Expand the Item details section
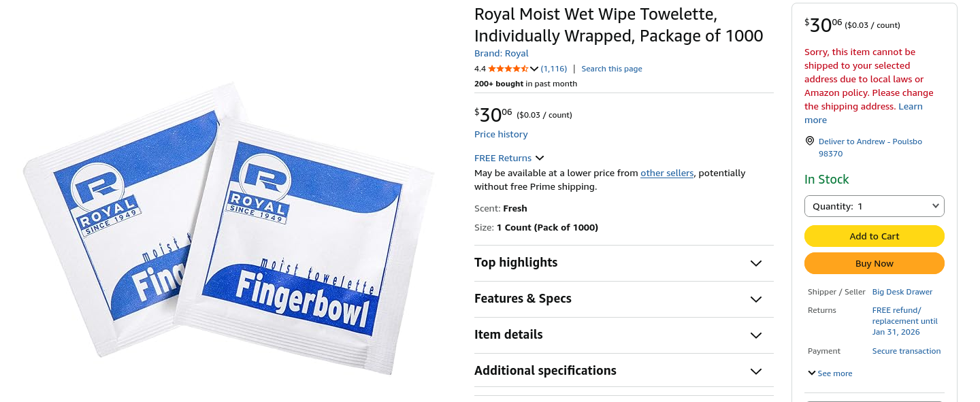 (755, 335)
